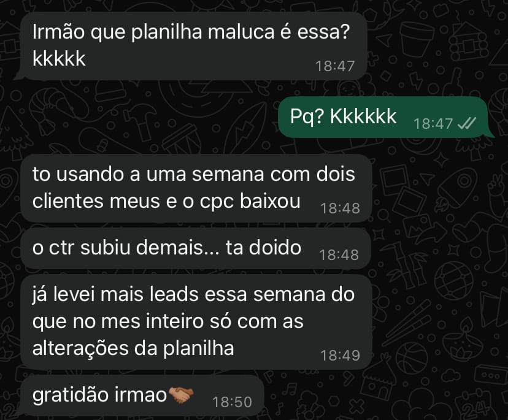Tap the 'já levei mais leads' message bubble

pos(196,322)
